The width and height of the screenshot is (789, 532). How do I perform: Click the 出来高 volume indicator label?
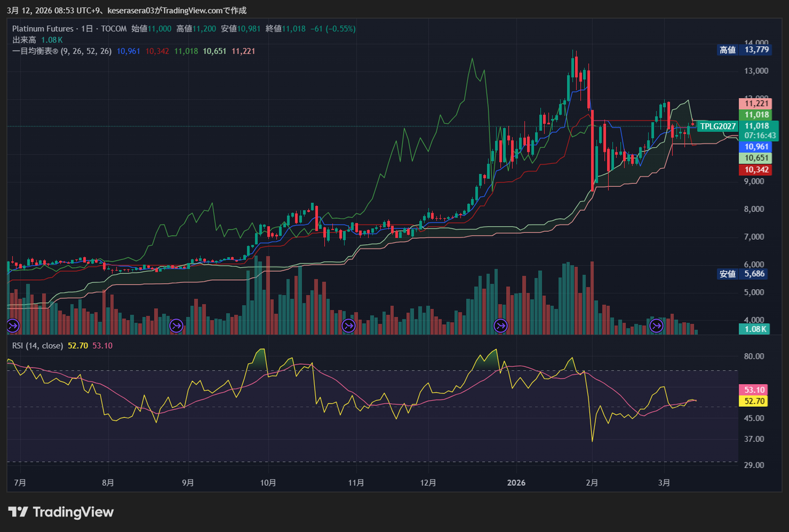[25, 40]
